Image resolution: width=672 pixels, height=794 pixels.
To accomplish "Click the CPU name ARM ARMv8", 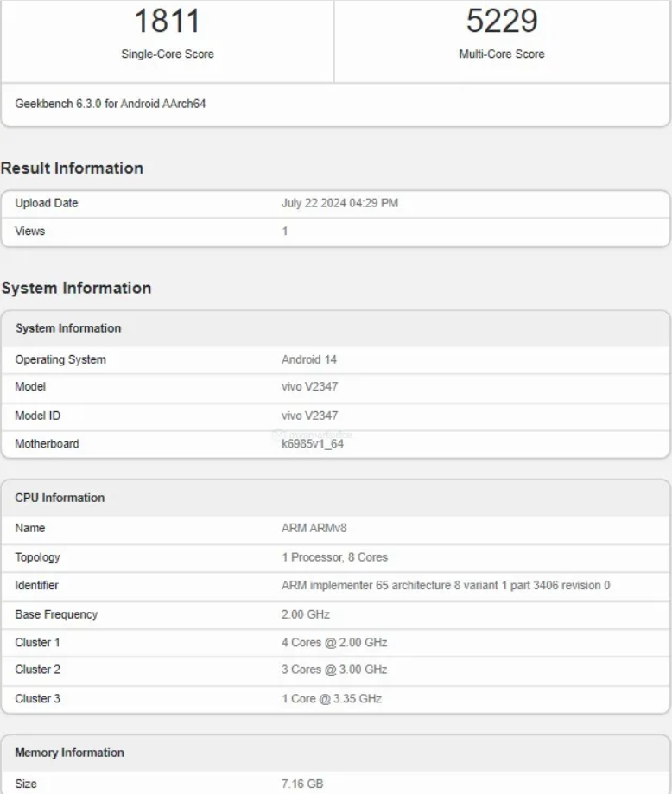I will point(314,528).
